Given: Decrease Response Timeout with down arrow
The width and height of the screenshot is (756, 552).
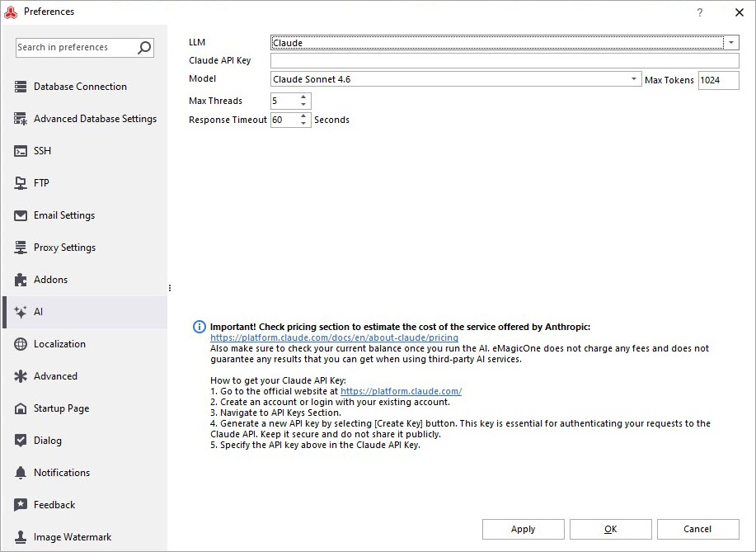Looking at the screenshot, I should click(x=303, y=124).
